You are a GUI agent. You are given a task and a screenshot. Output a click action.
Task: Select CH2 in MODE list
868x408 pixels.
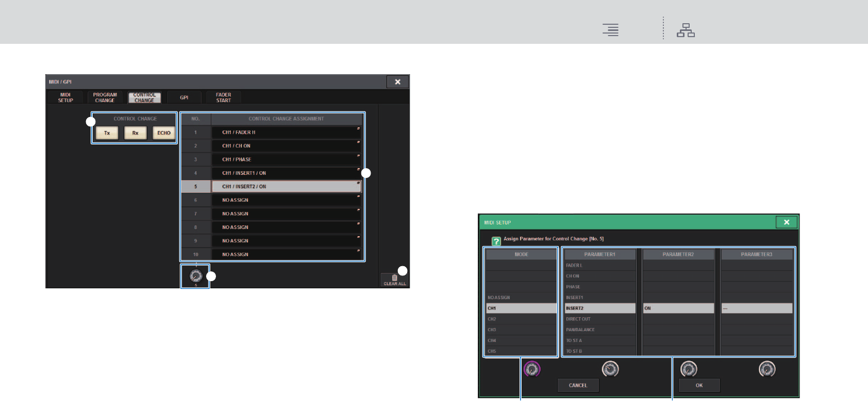point(522,319)
